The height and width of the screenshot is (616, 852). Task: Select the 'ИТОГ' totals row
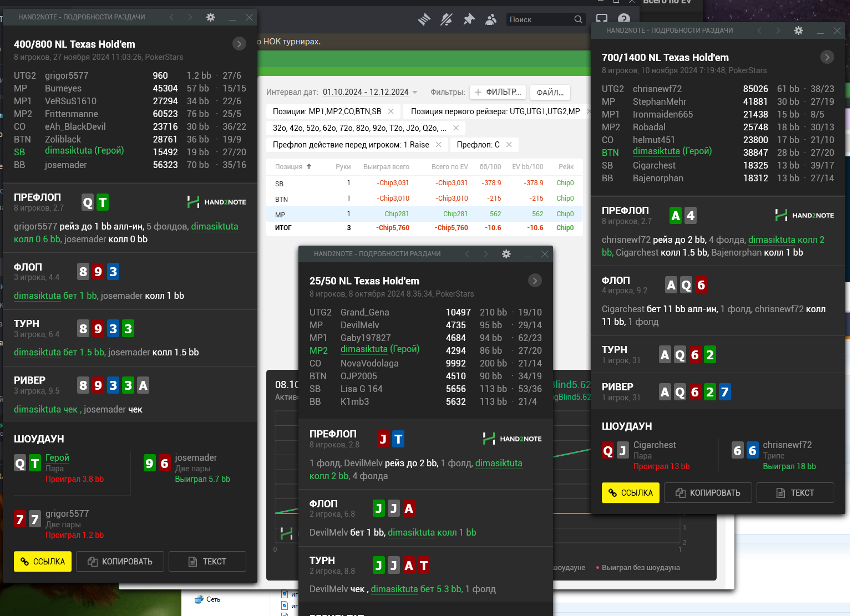click(x=424, y=228)
